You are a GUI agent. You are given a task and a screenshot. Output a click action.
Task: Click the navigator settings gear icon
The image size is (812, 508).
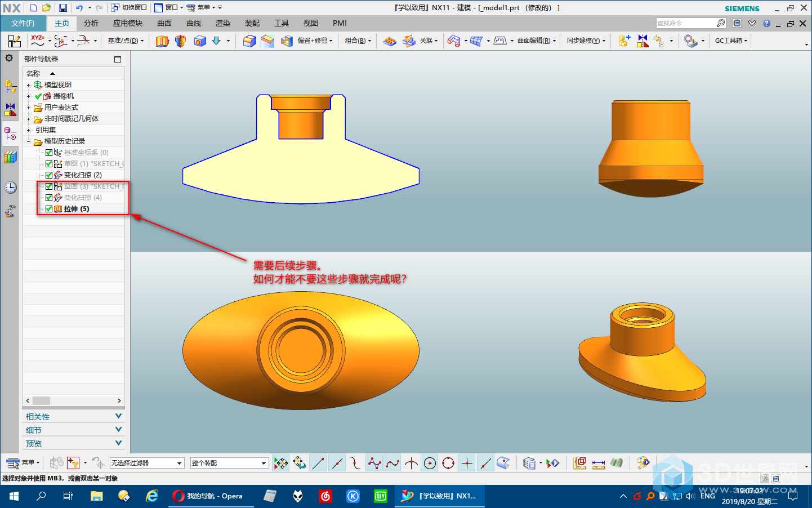[x=9, y=58]
